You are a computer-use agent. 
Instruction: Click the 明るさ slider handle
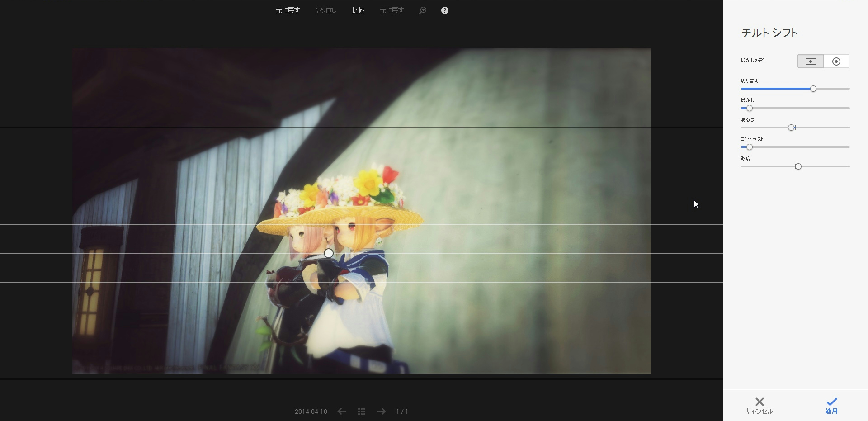pos(791,128)
